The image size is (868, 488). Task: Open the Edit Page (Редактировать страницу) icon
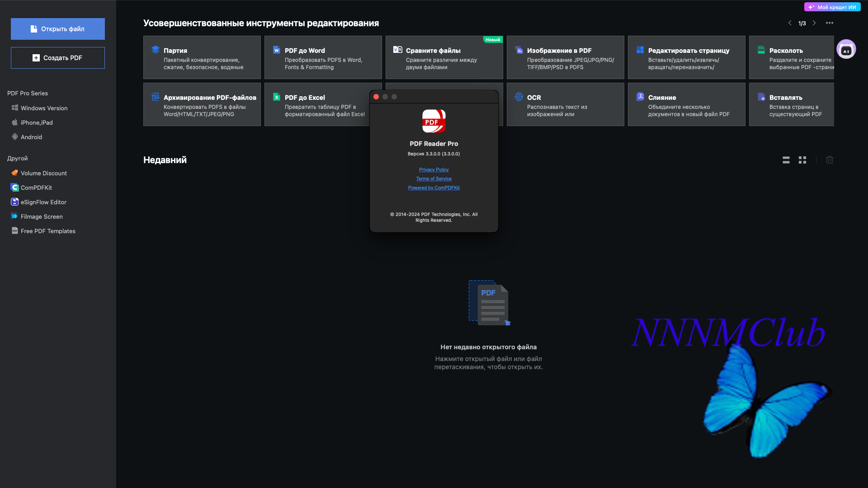point(640,50)
